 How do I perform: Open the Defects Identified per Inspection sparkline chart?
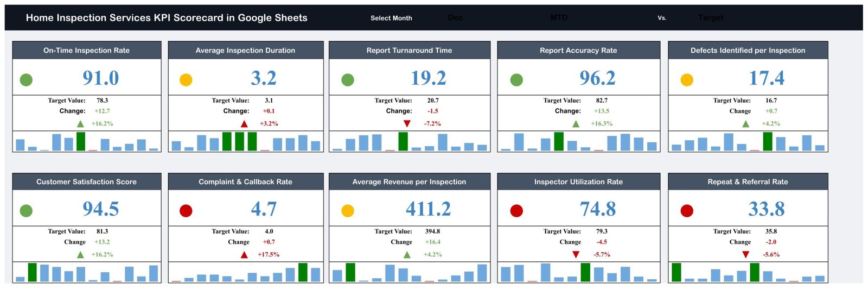point(748,141)
